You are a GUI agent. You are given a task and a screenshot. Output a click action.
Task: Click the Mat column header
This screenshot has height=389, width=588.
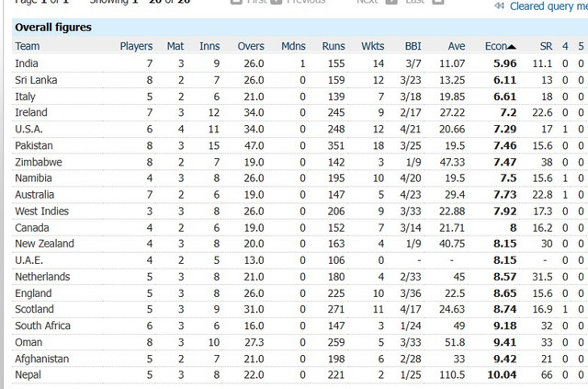[x=175, y=46]
